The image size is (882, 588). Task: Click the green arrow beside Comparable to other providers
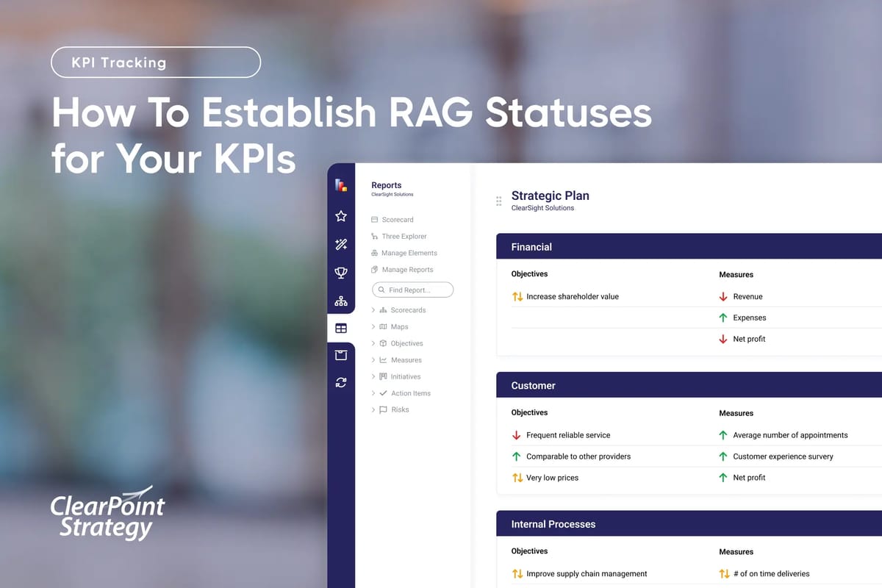[517, 456]
